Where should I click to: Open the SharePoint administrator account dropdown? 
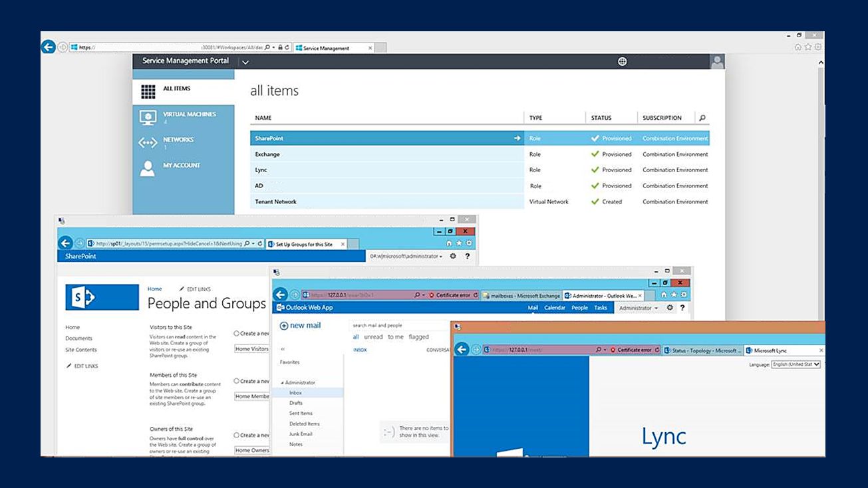click(406, 257)
